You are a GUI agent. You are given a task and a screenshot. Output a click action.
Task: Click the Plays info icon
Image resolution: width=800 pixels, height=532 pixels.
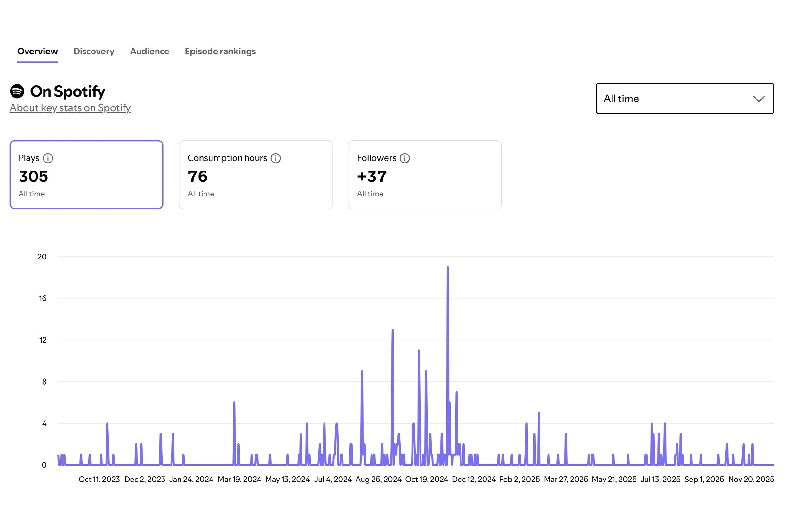pos(48,158)
